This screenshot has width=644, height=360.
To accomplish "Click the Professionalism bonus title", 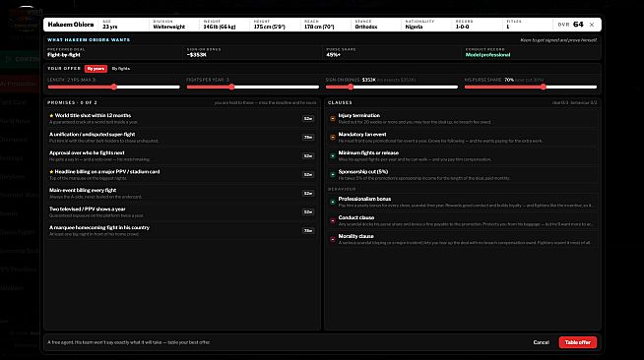I will (x=364, y=199).
